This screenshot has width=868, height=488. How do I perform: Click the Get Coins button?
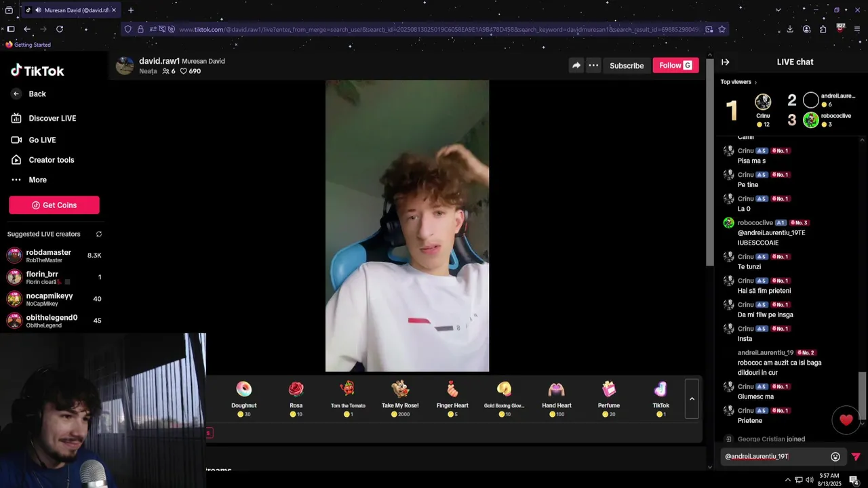click(54, 205)
